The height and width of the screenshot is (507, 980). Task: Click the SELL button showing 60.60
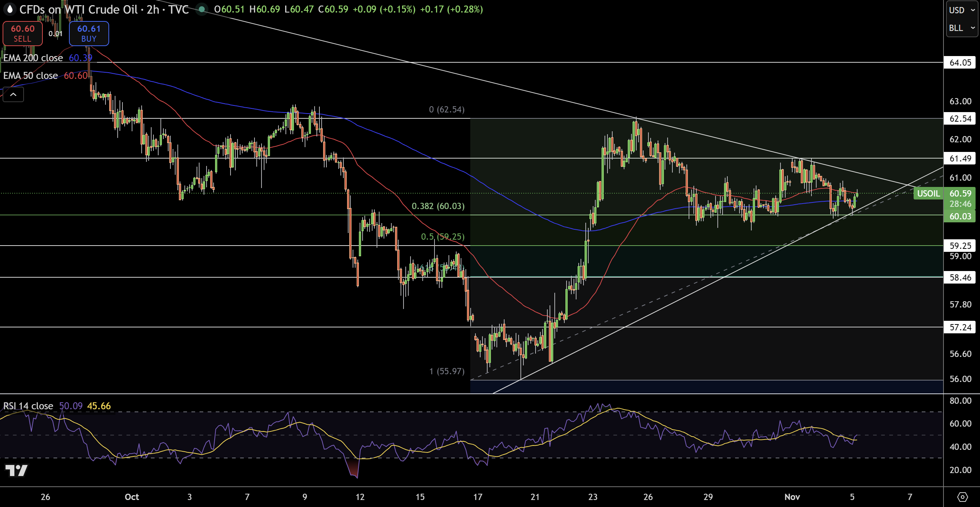coord(22,34)
